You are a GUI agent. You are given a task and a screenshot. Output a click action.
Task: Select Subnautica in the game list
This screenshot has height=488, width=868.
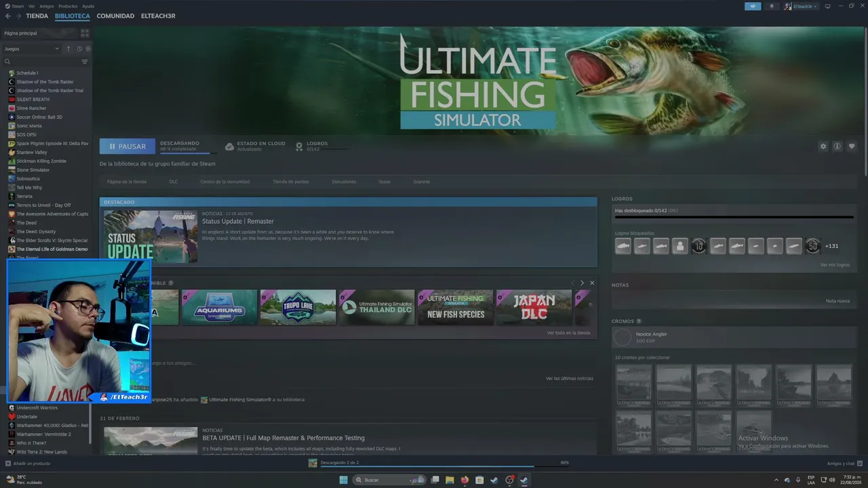point(29,179)
